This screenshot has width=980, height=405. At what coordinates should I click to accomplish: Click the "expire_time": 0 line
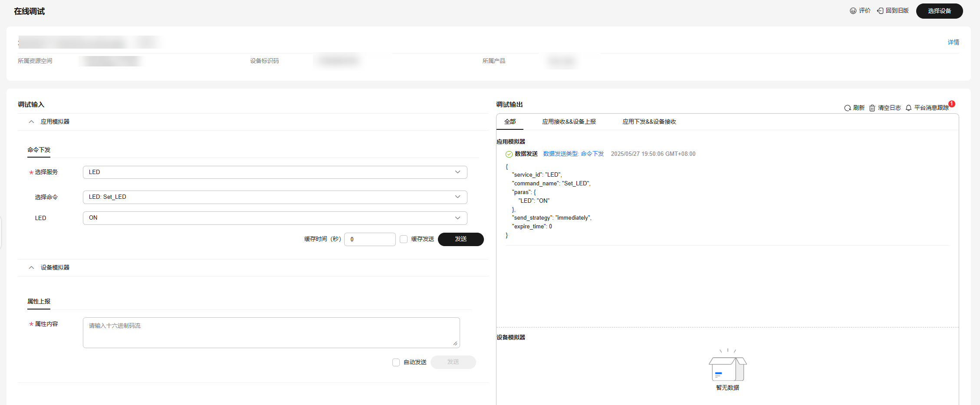click(532, 227)
